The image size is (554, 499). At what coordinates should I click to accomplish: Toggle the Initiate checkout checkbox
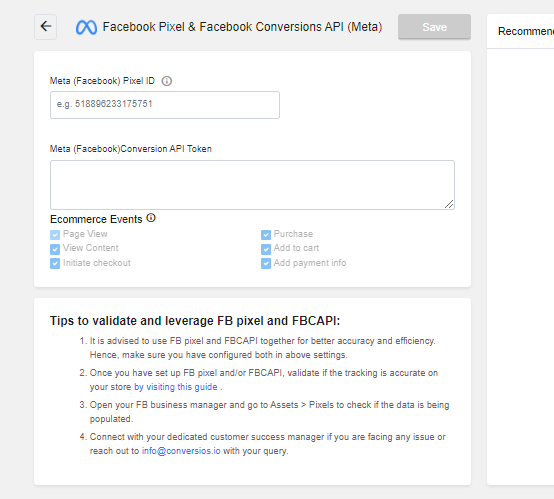click(x=55, y=263)
